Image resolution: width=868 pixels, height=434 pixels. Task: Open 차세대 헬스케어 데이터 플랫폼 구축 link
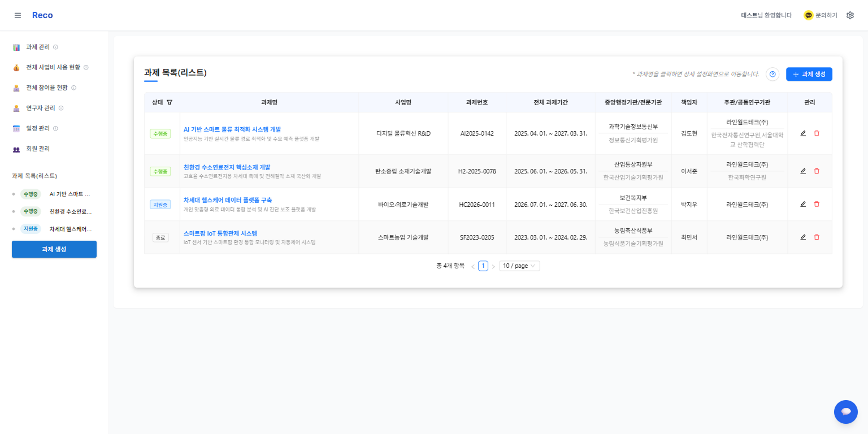[x=228, y=200]
